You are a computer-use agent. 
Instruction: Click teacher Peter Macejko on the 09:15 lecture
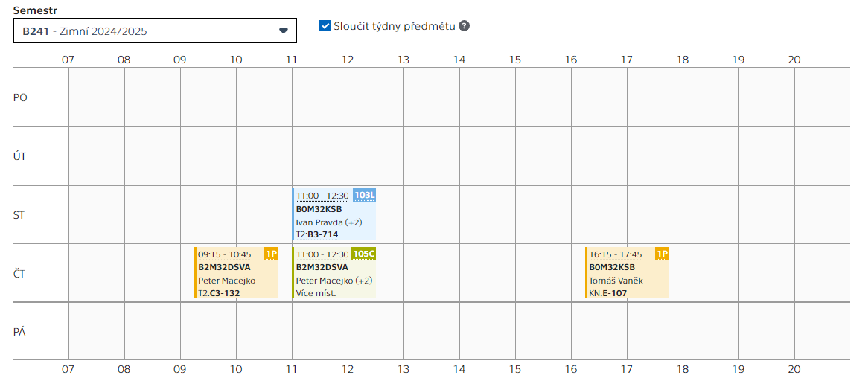pos(226,281)
